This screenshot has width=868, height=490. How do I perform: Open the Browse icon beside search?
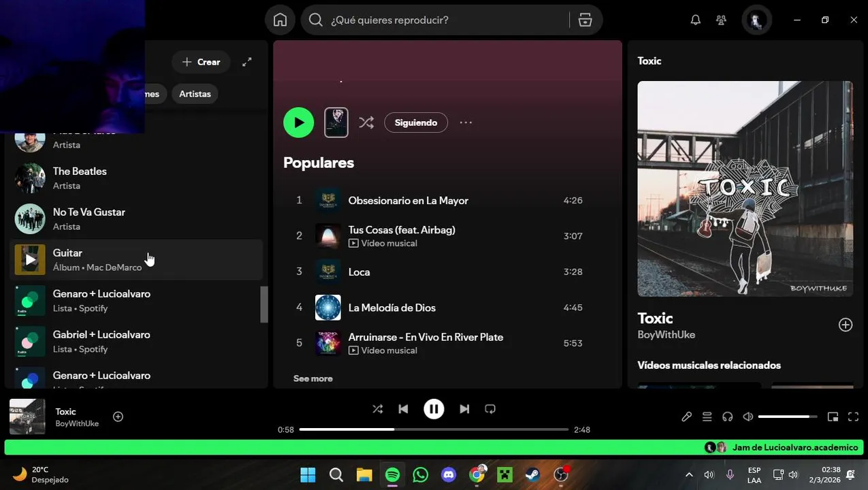tap(585, 20)
